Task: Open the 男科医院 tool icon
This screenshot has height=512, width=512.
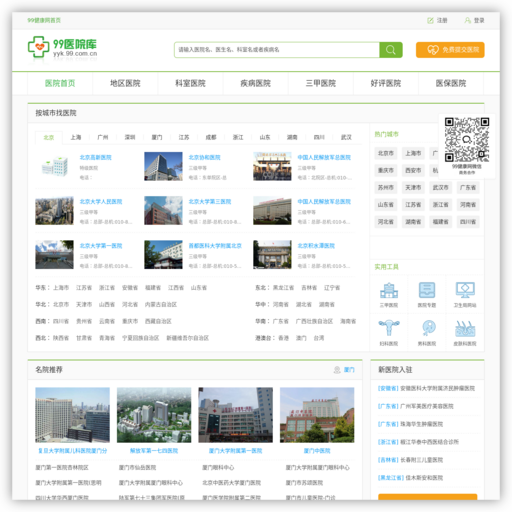Action: (428, 328)
